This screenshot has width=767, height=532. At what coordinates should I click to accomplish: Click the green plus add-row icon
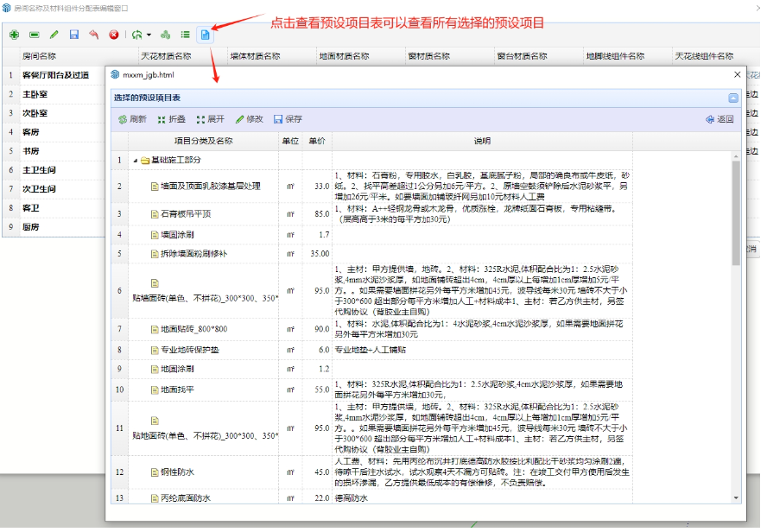click(14, 35)
